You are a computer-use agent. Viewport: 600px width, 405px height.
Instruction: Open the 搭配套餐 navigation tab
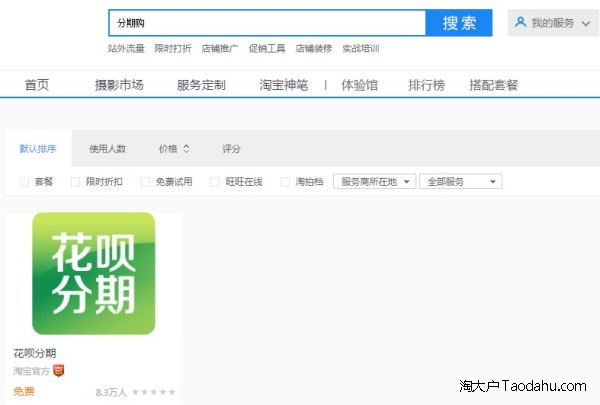pos(494,85)
